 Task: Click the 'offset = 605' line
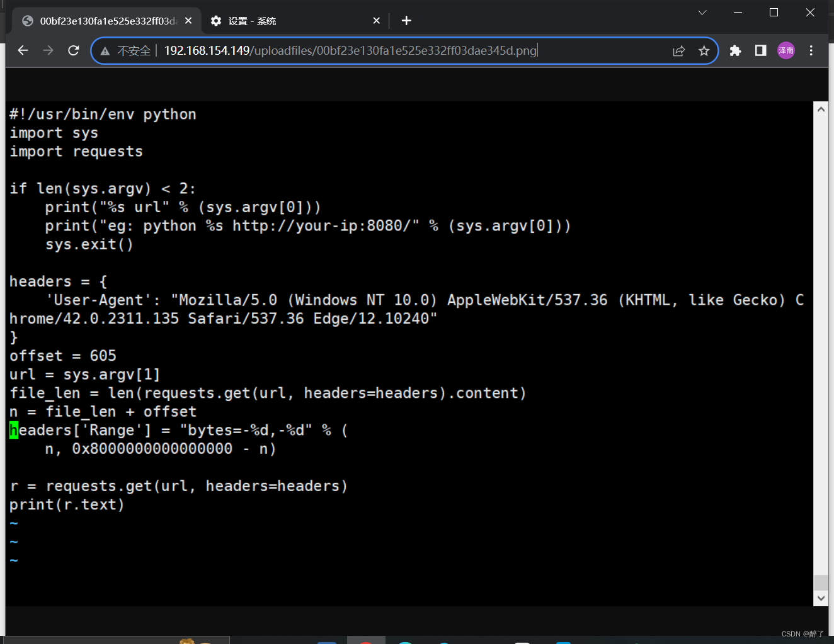pyautogui.click(x=63, y=356)
